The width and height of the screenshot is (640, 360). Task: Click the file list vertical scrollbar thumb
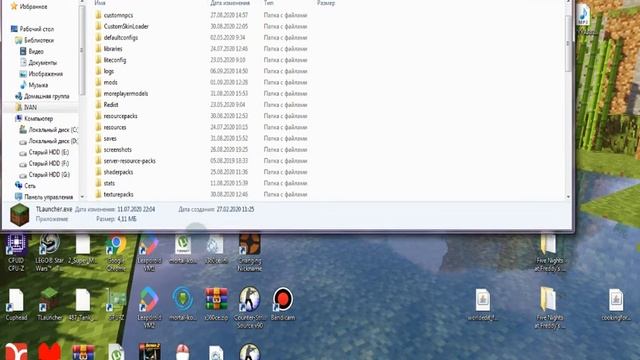coord(569,44)
